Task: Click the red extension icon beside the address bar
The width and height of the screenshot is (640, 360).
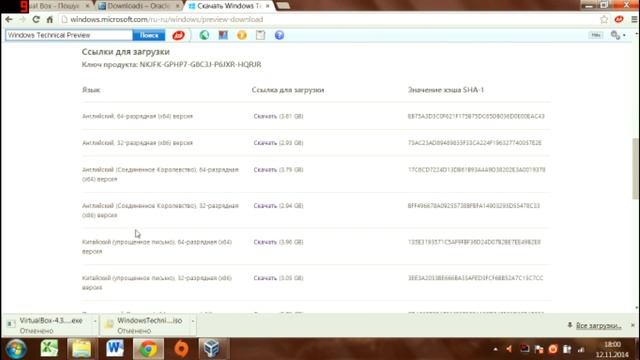Action: [x=619, y=19]
